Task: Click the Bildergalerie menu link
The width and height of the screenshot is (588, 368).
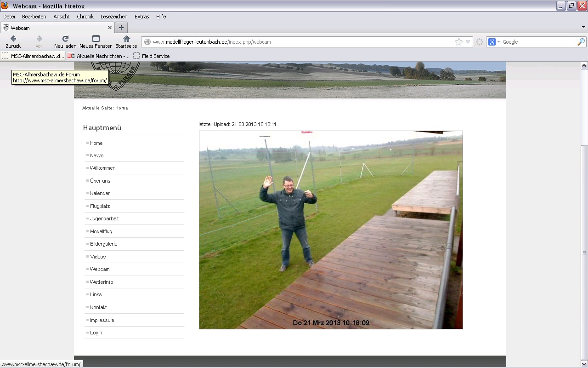Action: pos(104,244)
